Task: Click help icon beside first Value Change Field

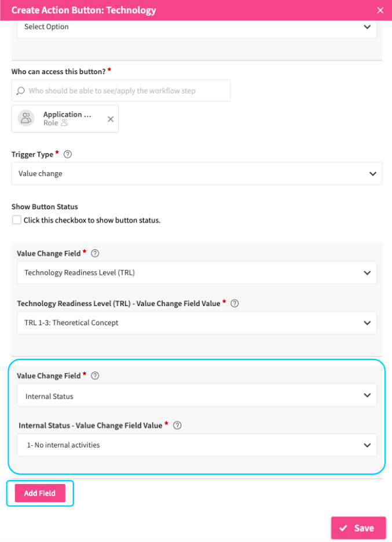Action: (96, 253)
